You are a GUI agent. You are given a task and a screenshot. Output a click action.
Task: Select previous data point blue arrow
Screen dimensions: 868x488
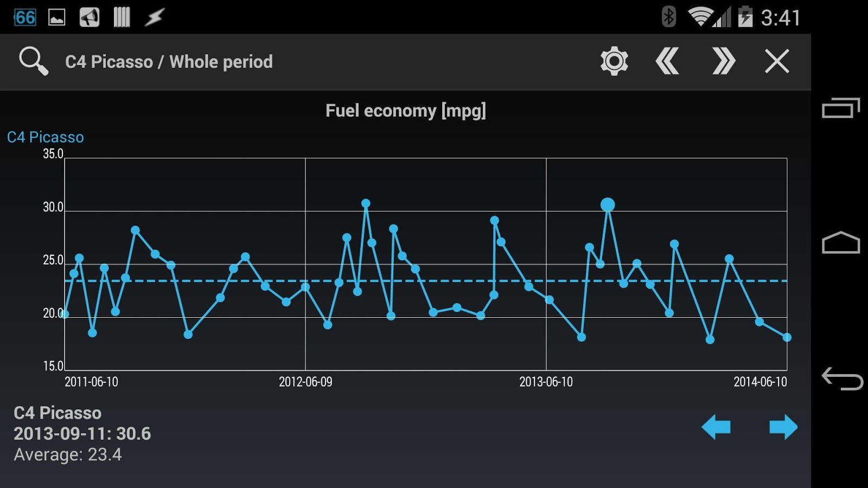point(716,427)
